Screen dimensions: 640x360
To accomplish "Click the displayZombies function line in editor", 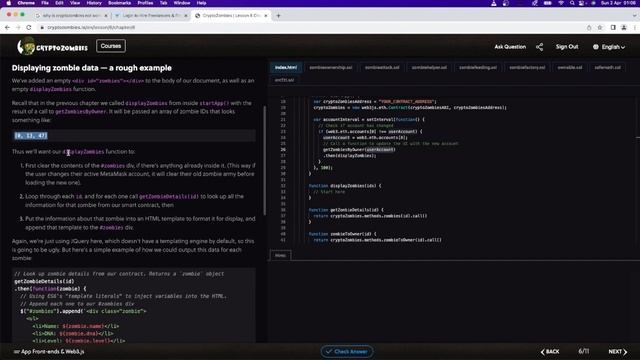I will (x=345, y=186).
